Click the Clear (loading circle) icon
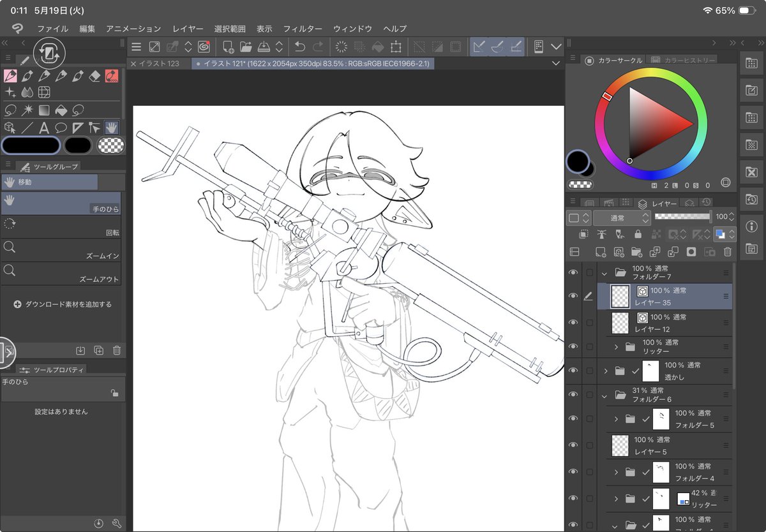766x532 pixels. 342,47
